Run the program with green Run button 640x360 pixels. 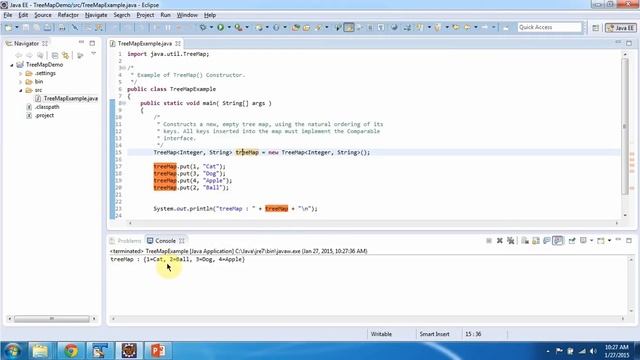tap(220, 27)
